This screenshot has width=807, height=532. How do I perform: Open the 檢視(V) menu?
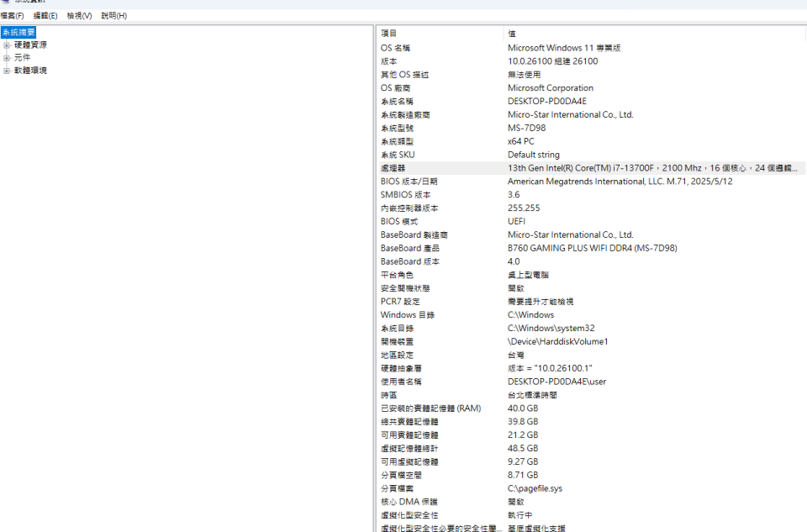point(79,16)
